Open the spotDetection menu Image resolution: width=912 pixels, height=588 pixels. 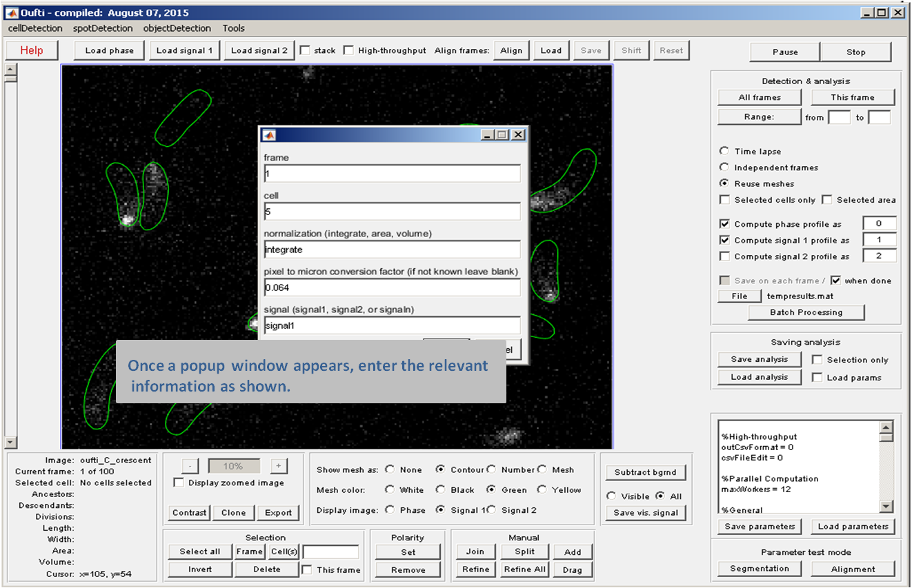pos(103,28)
